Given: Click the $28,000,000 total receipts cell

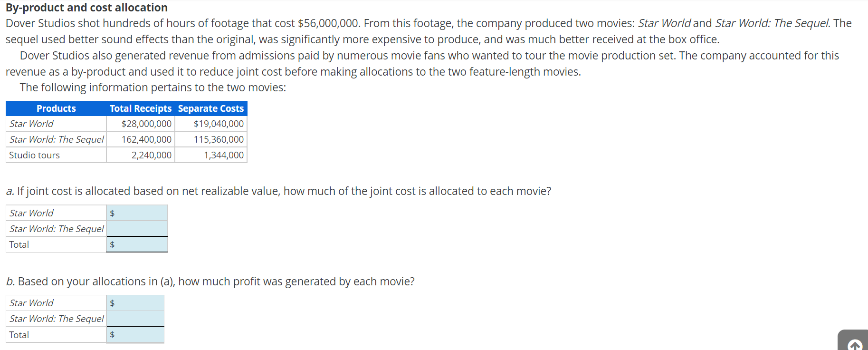Looking at the screenshot, I should click(141, 124).
